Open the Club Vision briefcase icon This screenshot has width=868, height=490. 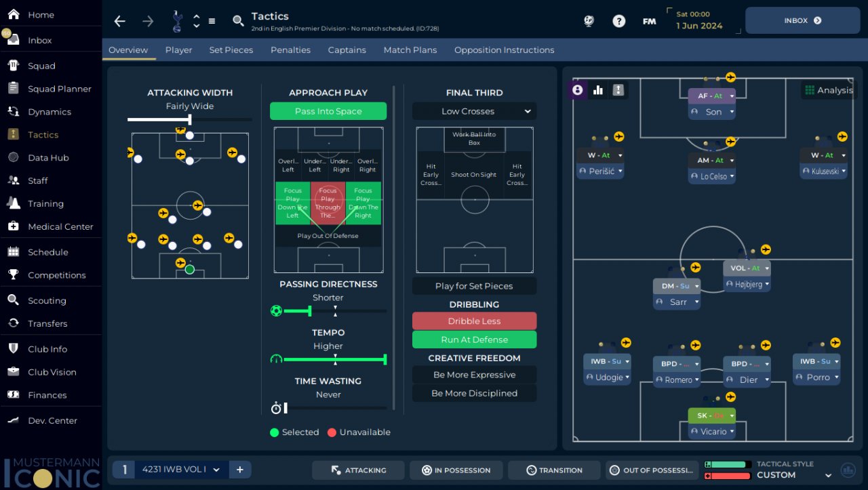tap(13, 372)
